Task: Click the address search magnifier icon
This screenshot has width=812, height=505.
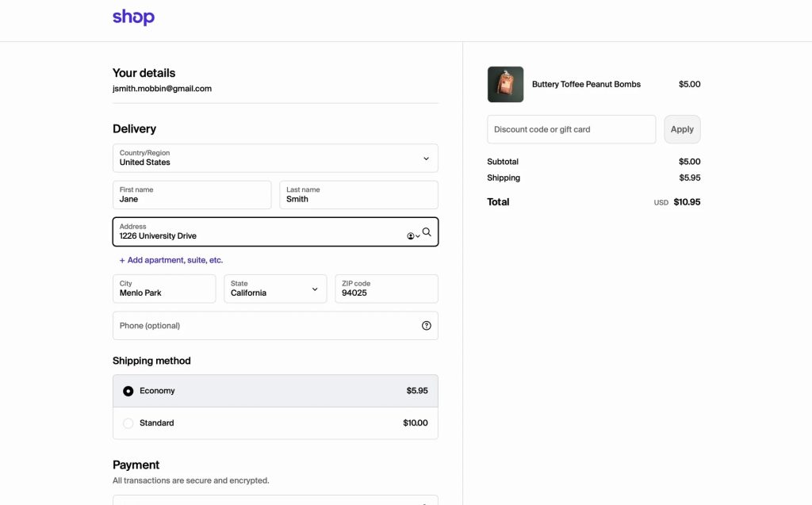Action: coord(427,232)
